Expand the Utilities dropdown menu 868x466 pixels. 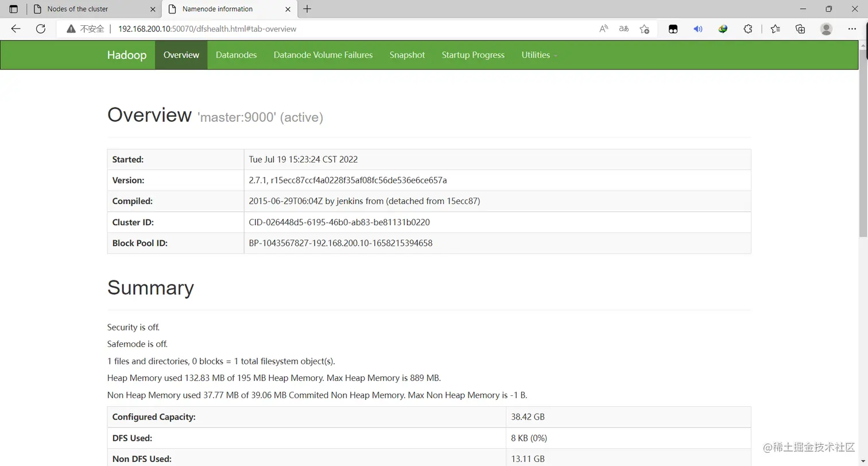pos(540,55)
